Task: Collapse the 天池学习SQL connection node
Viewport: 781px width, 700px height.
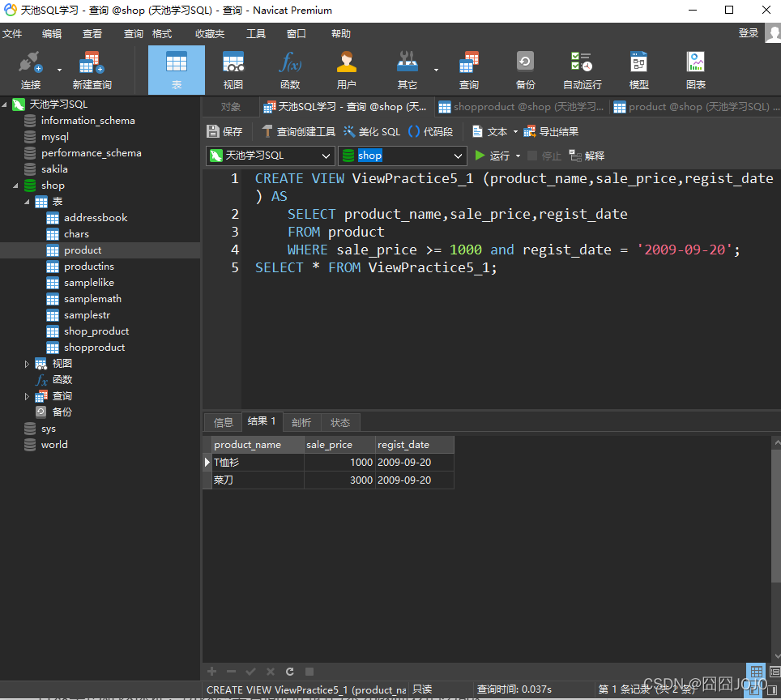Action: tap(5, 105)
